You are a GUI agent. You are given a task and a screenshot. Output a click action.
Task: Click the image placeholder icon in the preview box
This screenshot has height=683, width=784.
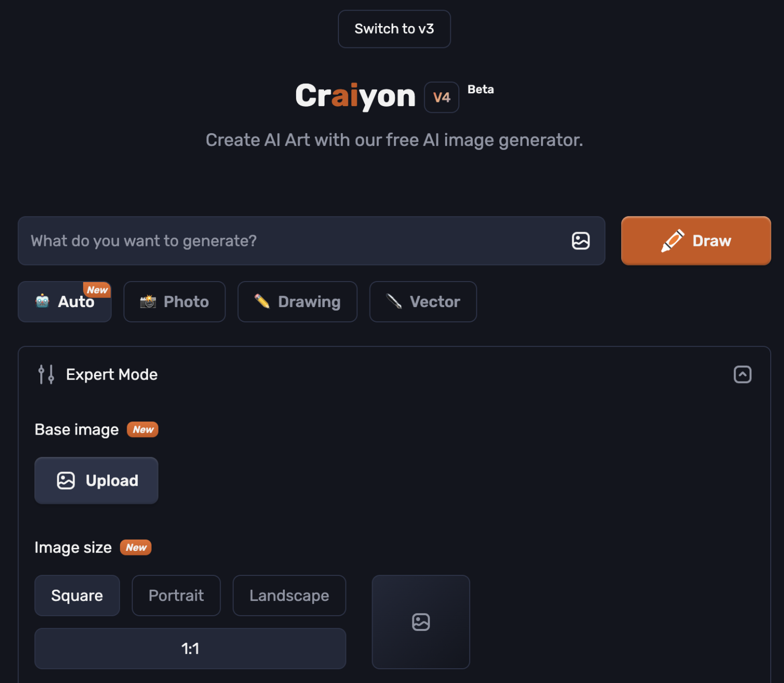pos(421,622)
